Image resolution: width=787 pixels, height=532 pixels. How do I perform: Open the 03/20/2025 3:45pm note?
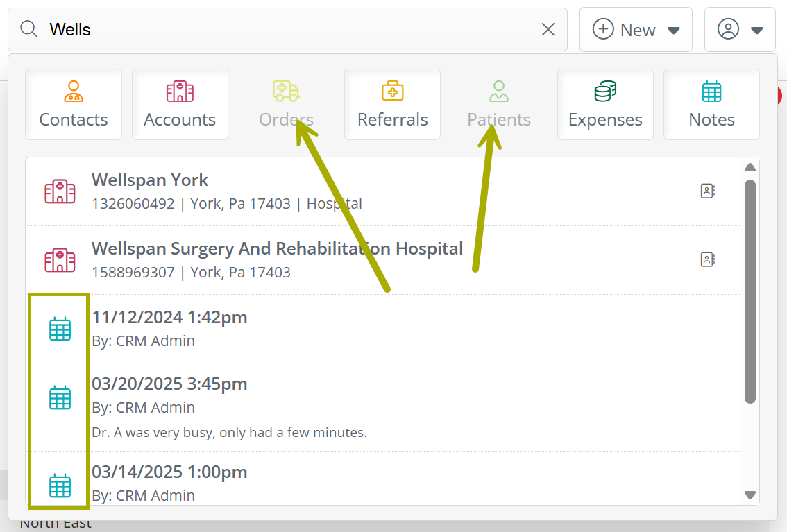point(384,407)
